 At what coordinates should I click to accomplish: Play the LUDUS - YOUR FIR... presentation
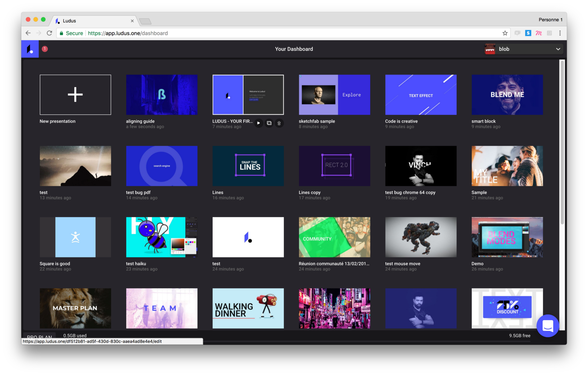[258, 123]
